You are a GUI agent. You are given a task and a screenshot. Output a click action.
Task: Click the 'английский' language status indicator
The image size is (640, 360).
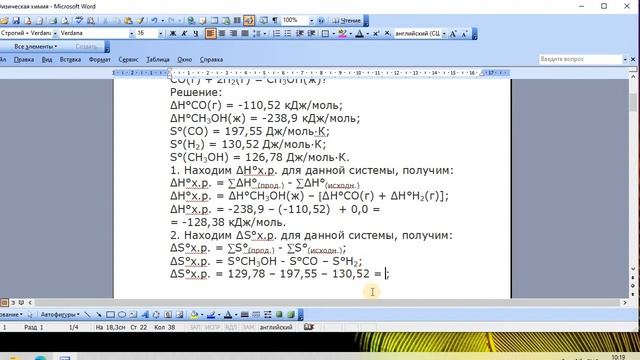tap(276, 327)
